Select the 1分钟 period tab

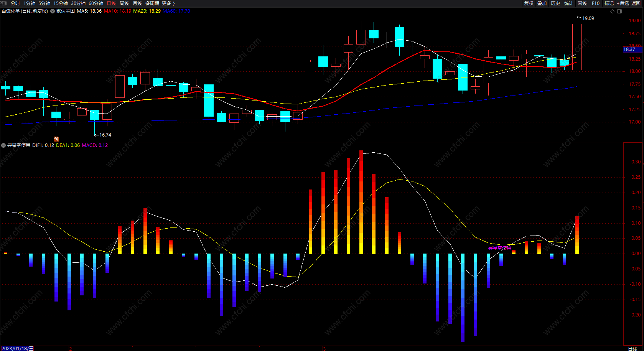click(x=29, y=3)
